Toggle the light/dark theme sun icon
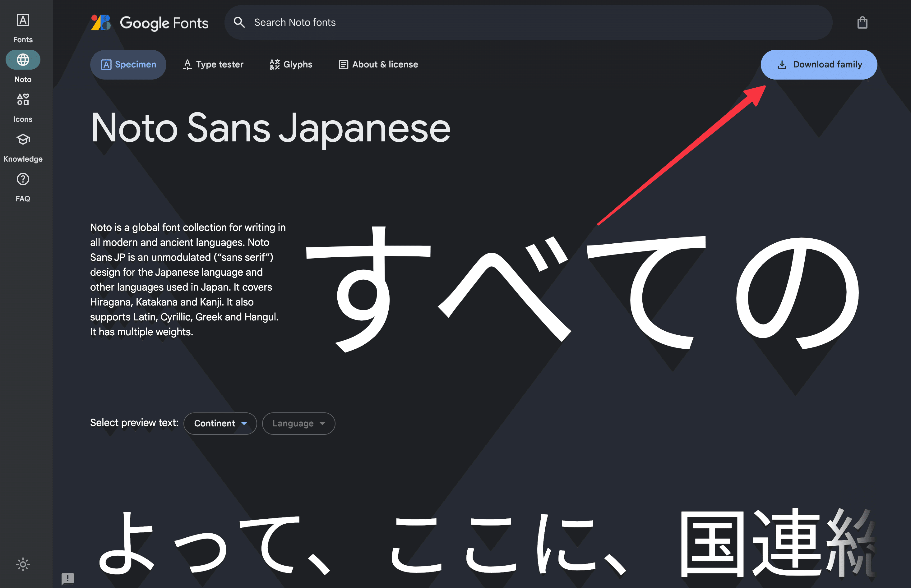911x588 pixels. pyautogui.click(x=22, y=564)
